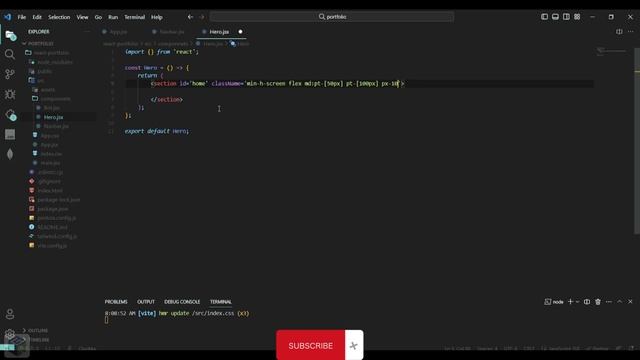This screenshot has width=640, height=360.
Task: Click the VS Code logo icon
Action: pos(7,17)
